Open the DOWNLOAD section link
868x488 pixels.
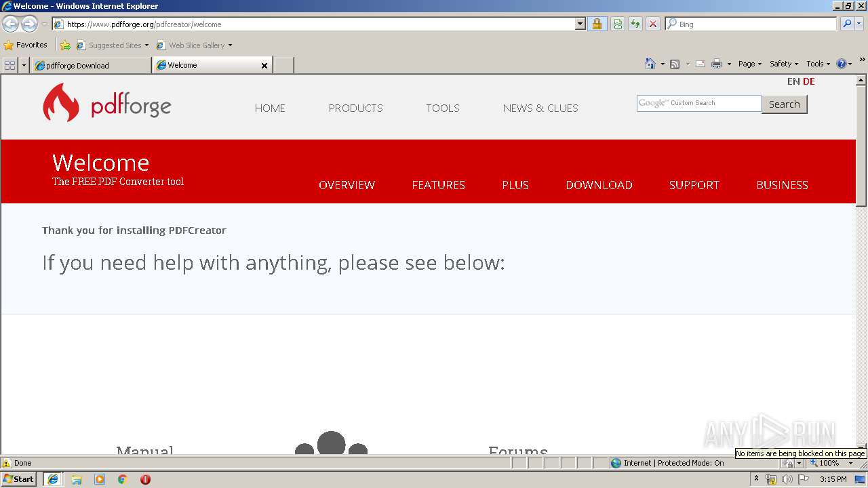(x=599, y=185)
